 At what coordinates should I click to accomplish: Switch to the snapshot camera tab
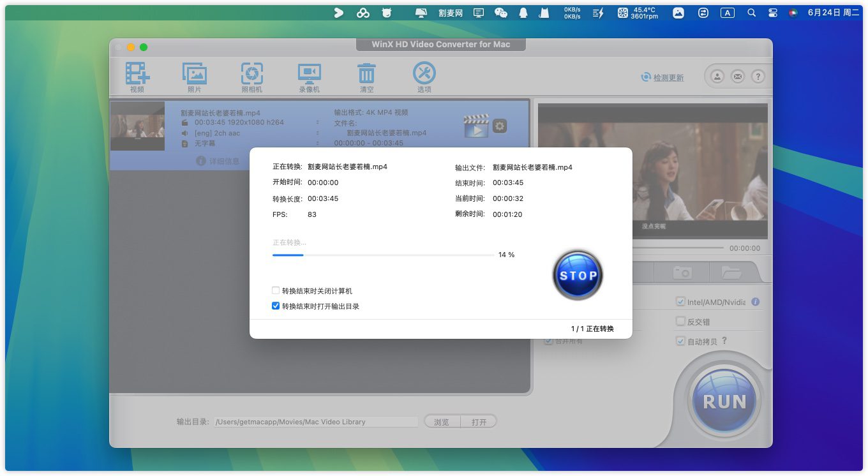tap(682, 272)
